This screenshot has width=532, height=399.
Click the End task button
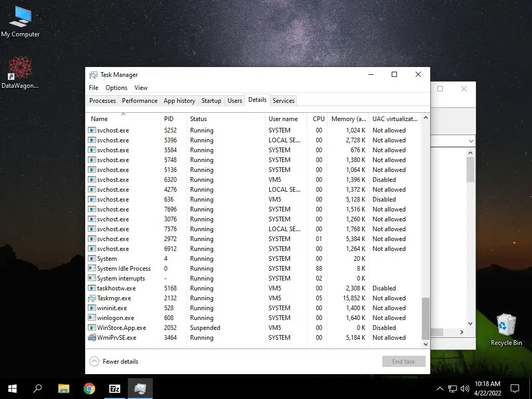point(404,362)
